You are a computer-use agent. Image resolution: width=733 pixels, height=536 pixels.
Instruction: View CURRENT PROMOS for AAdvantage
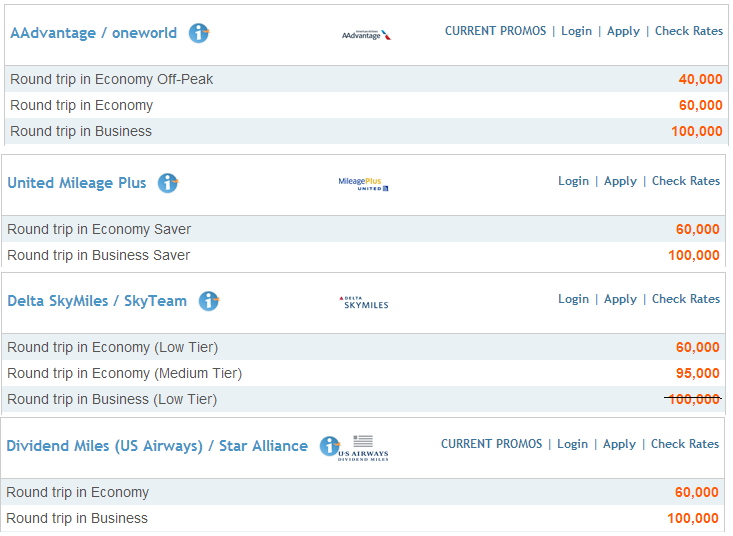(x=496, y=31)
